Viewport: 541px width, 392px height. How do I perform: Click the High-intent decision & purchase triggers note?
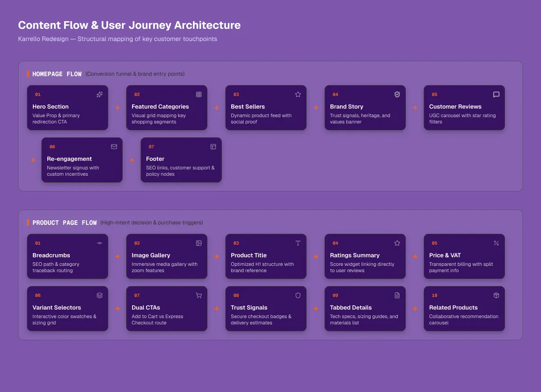[x=152, y=223]
